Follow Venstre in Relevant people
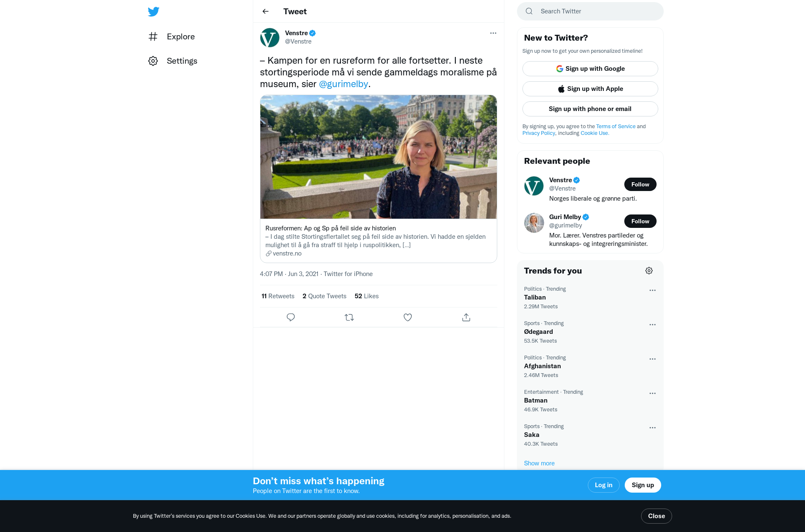805x532 pixels. [640, 184]
